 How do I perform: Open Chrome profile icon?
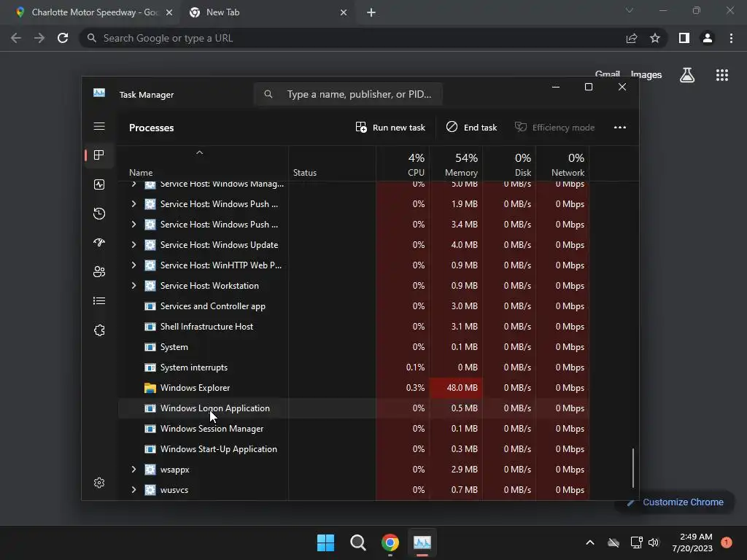(x=708, y=38)
